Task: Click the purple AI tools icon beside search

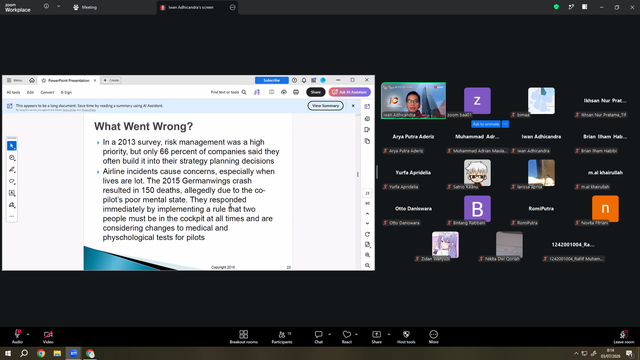Action: [x=257, y=92]
